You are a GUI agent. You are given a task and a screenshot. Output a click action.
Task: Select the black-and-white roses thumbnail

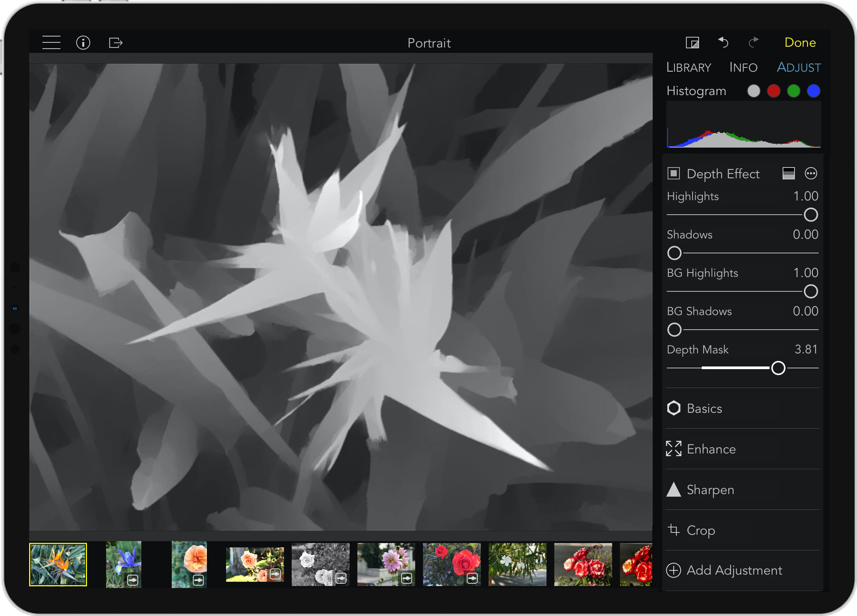pos(321,564)
